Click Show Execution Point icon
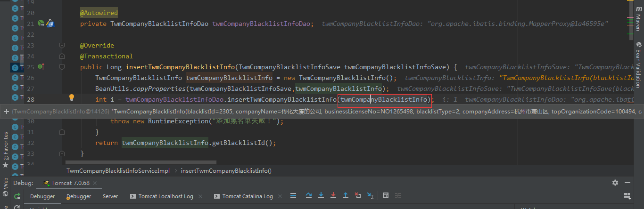Screen dimensions: 644x209 tap(293, 196)
